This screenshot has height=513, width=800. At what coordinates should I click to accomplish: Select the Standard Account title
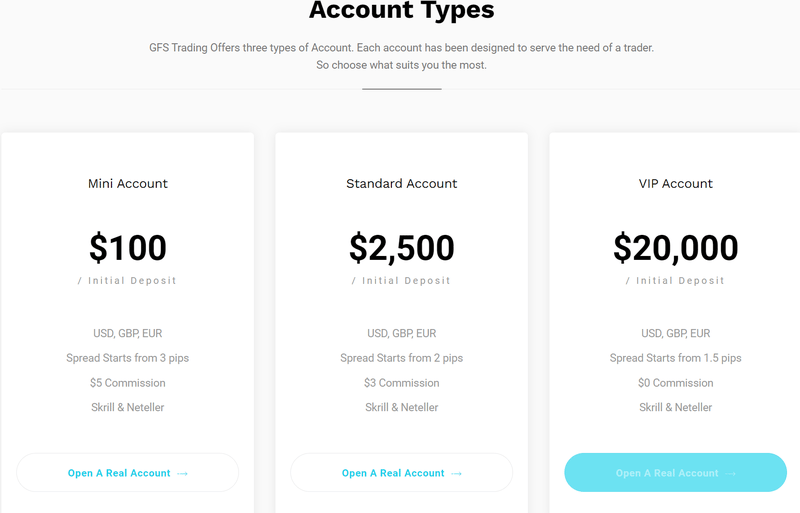pos(402,184)
